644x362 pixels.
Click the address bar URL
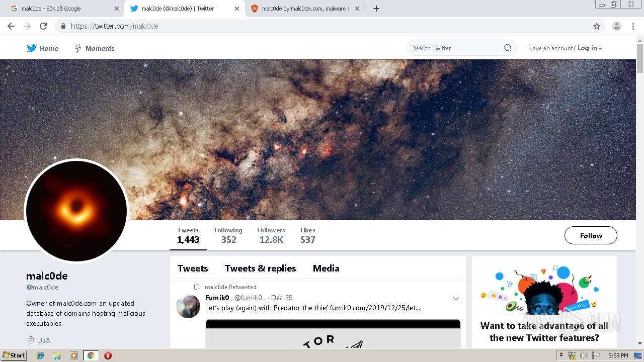(115, 26)
